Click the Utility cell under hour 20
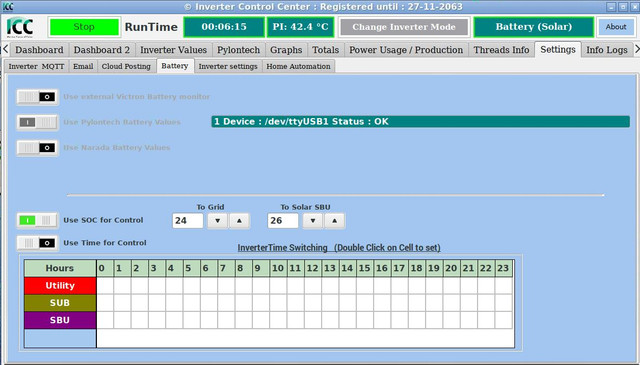Screen dimensions: 640x365 tap(451, 286)
